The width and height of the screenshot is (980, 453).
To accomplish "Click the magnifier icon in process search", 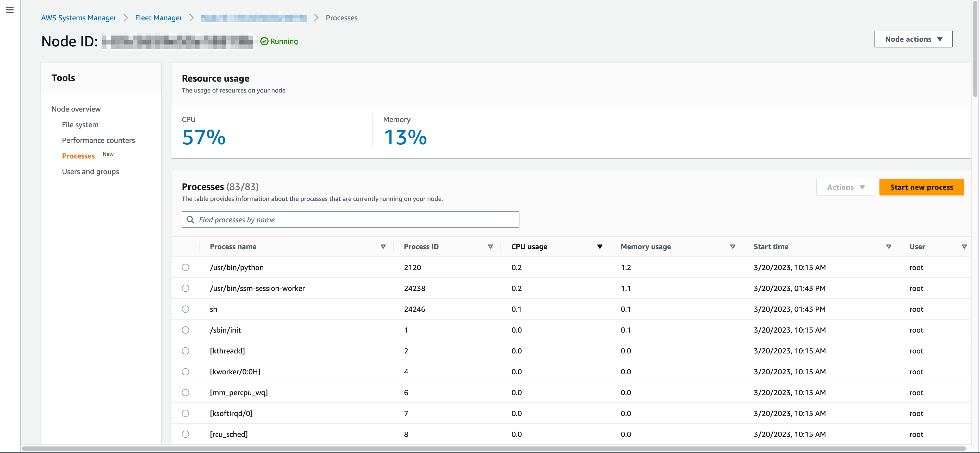I will [191, 220].
